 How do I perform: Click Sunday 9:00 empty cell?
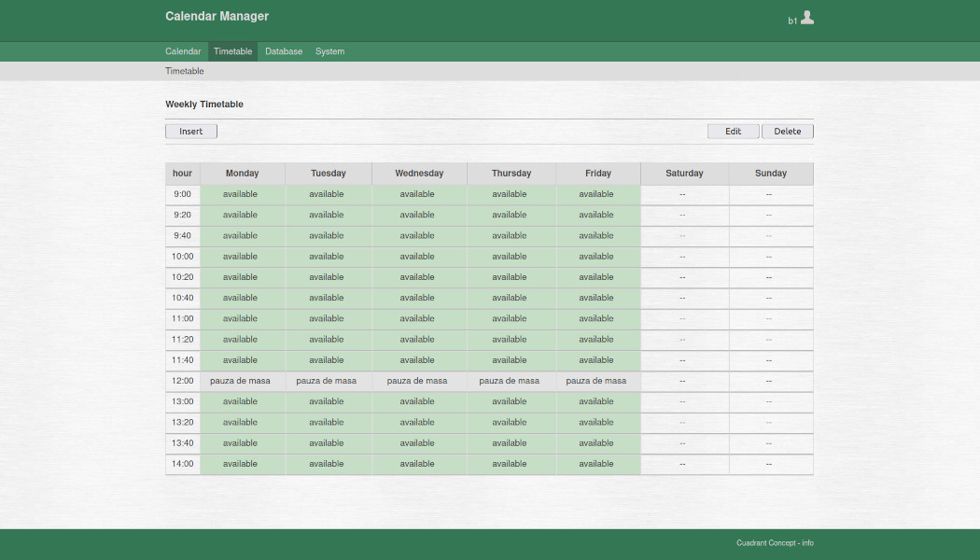769,194
